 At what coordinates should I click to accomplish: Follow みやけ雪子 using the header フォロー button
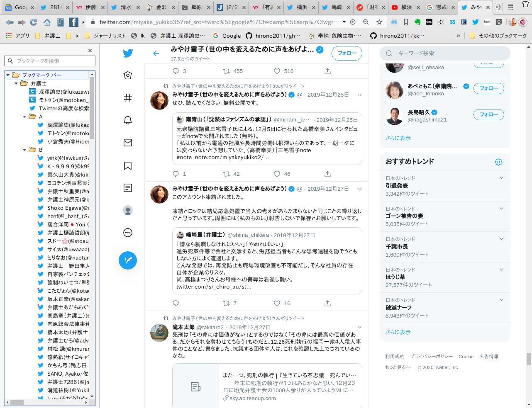[347, 53]
